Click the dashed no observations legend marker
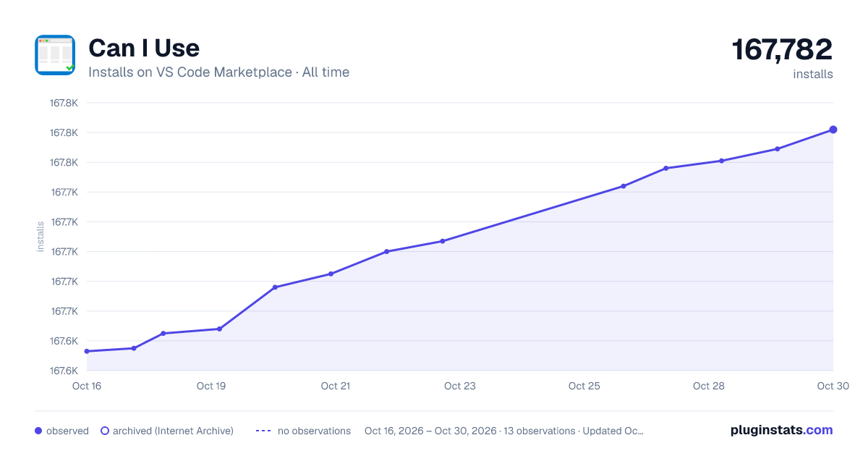Image resolution: width=868 pixels, height=456 pixels. tap(263, 431)
